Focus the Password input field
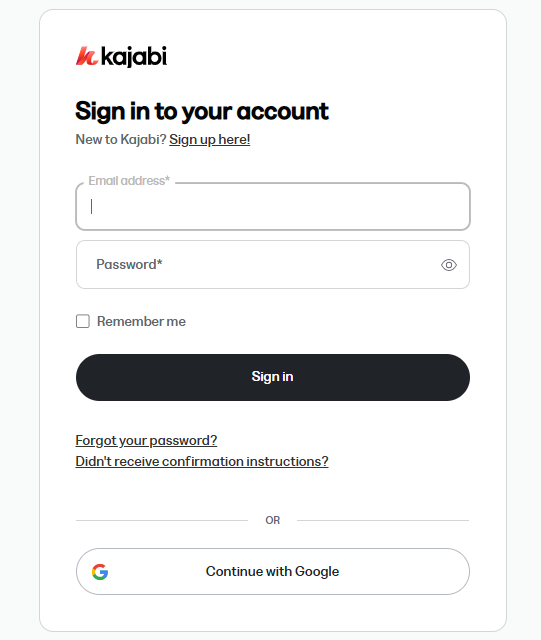 click(x=273, y=264)
